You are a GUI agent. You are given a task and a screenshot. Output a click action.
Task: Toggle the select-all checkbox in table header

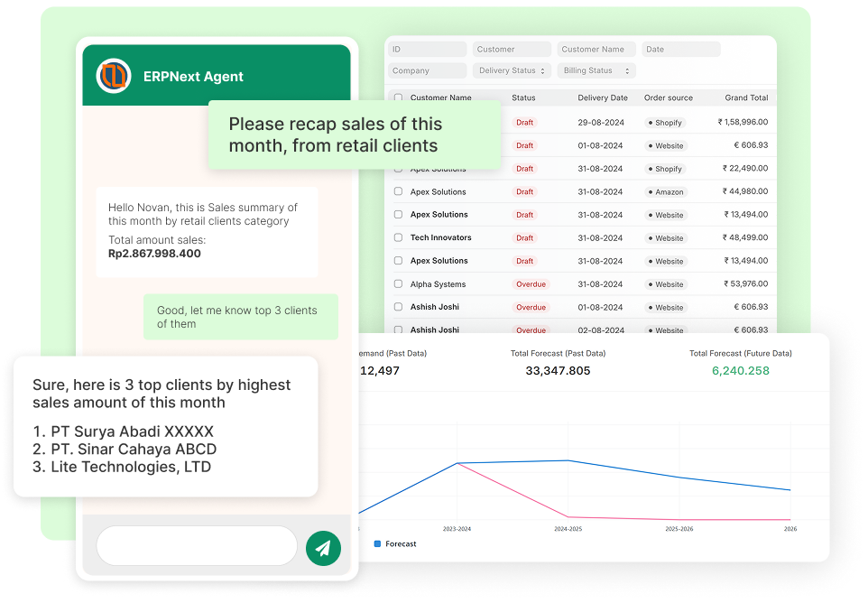tap(398, 97)
